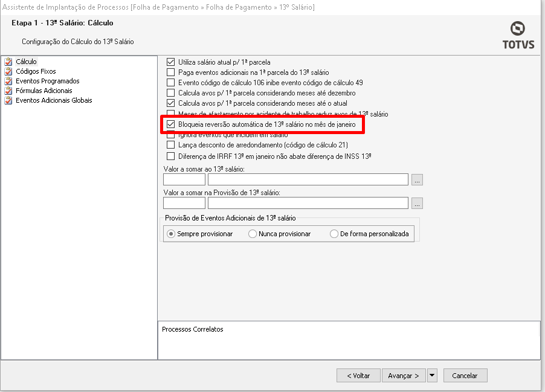Toggle Bloqueia reversão automática de 13º salário
This screenshot has height=392, width=545.
pyautogui.click(x=170, y=124)
